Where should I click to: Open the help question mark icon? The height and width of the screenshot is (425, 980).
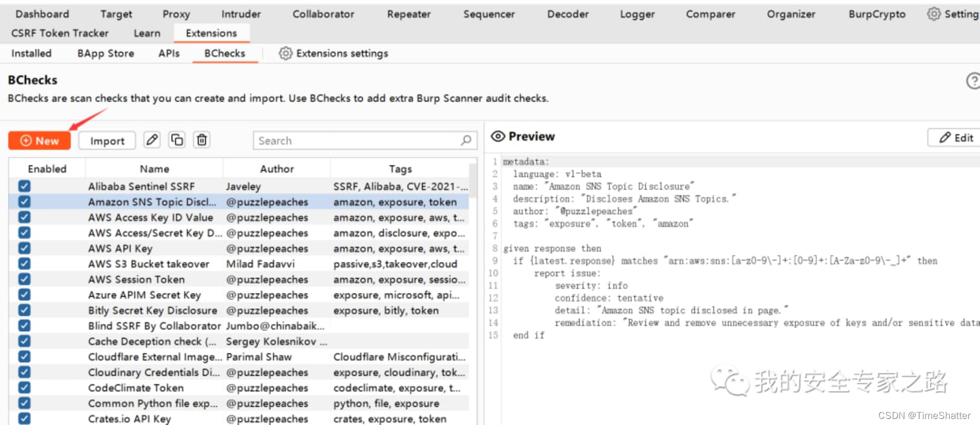(x=973, y=81)
